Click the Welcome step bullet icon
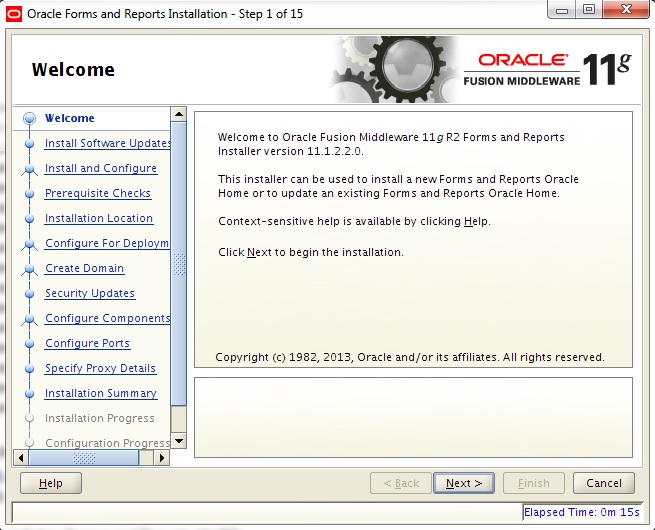655x530 pixels. pos(29,119)
